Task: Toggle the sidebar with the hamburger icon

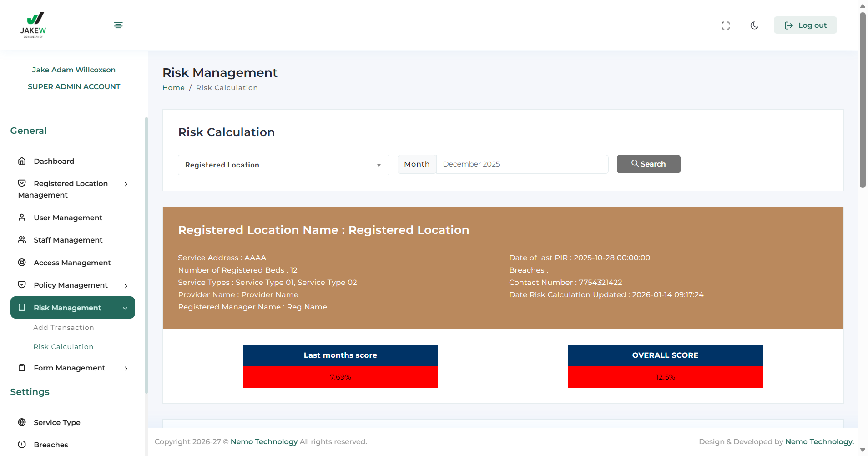Action: (x=118, y=25)
